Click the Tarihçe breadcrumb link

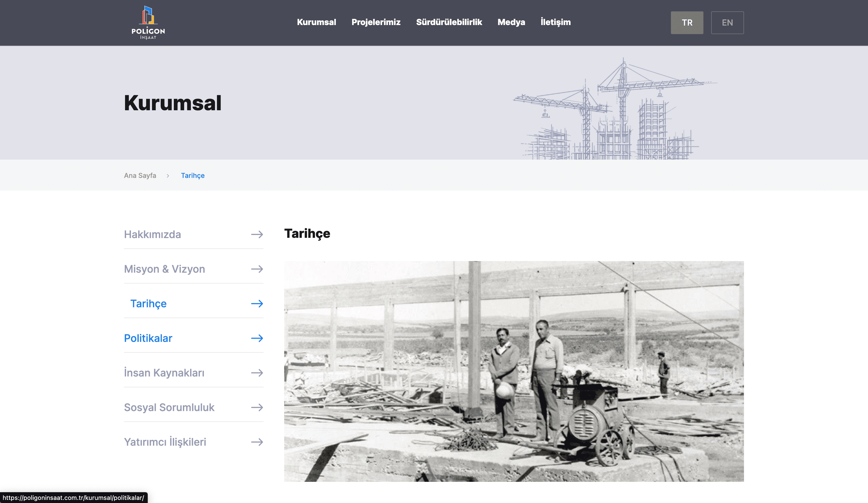tap(192, 176)
